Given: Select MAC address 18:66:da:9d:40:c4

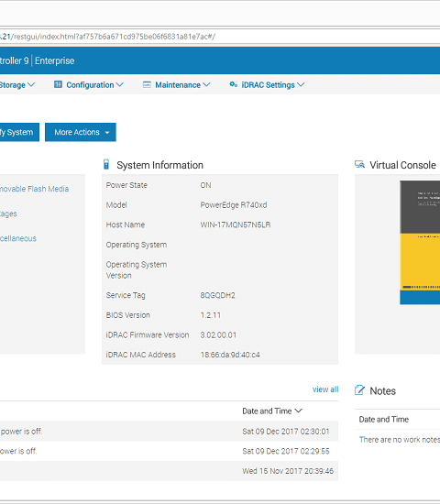Looking at the screenshot, I should click(230, 355).
